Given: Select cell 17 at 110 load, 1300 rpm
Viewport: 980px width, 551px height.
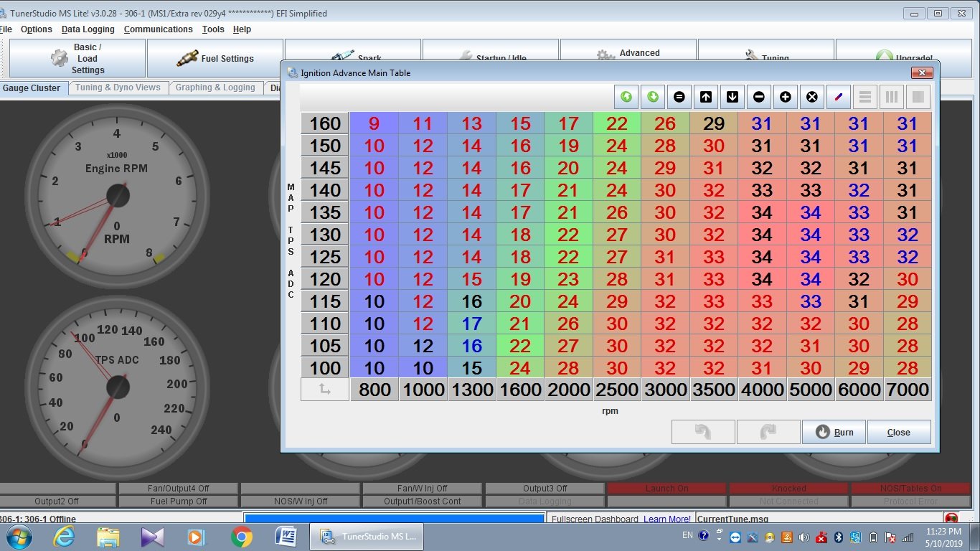Looking at the screenshot, I should (471, 324).
